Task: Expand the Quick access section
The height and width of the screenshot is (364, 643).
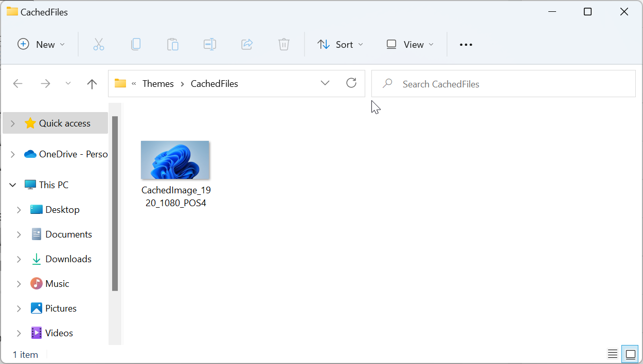Action: coord(11,123)
